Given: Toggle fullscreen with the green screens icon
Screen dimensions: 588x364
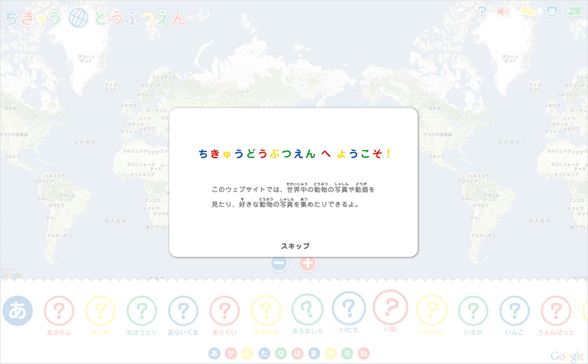Looking at the screenshot, I should (x=575, y=12).
